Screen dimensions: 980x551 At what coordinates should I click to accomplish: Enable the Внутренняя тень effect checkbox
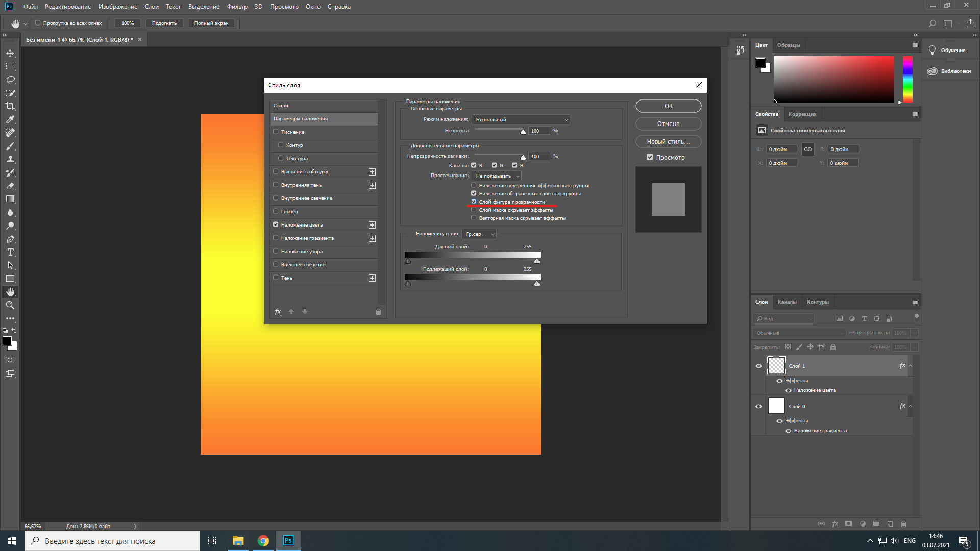coord(276,185)
